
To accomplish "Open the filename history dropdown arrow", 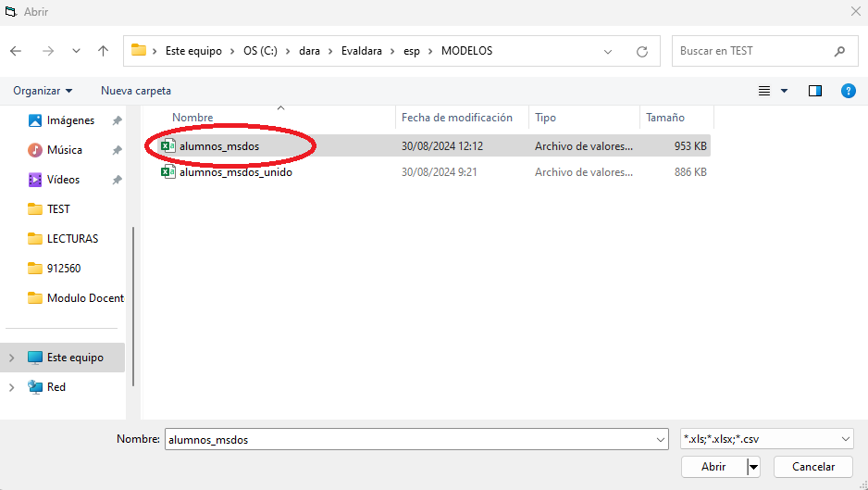I will click(x=661, y=440).
